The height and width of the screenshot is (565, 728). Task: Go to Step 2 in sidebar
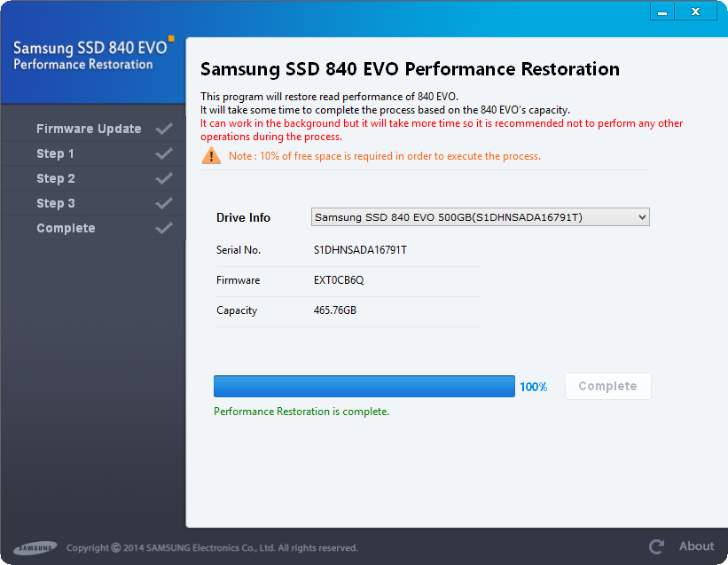[55, 178]
